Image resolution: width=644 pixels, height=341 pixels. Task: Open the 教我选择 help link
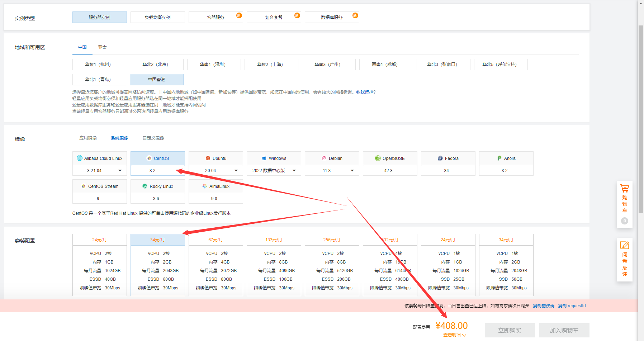(365, 92)
